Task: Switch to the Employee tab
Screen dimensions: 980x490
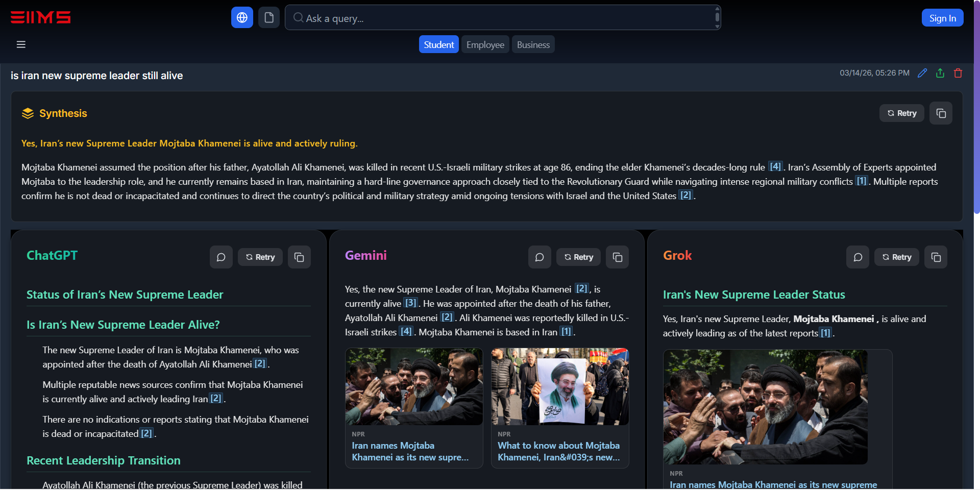Action: pos(484,44)
